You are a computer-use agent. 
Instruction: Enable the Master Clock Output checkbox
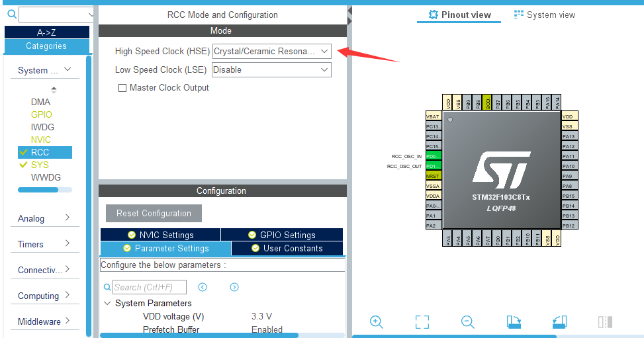(122, 88)
